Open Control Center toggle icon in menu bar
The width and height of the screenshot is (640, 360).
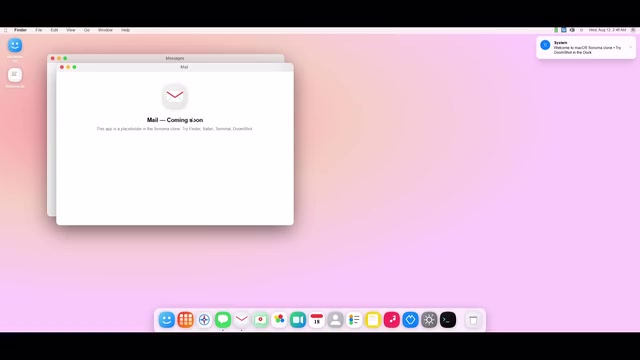click(572, 30)
